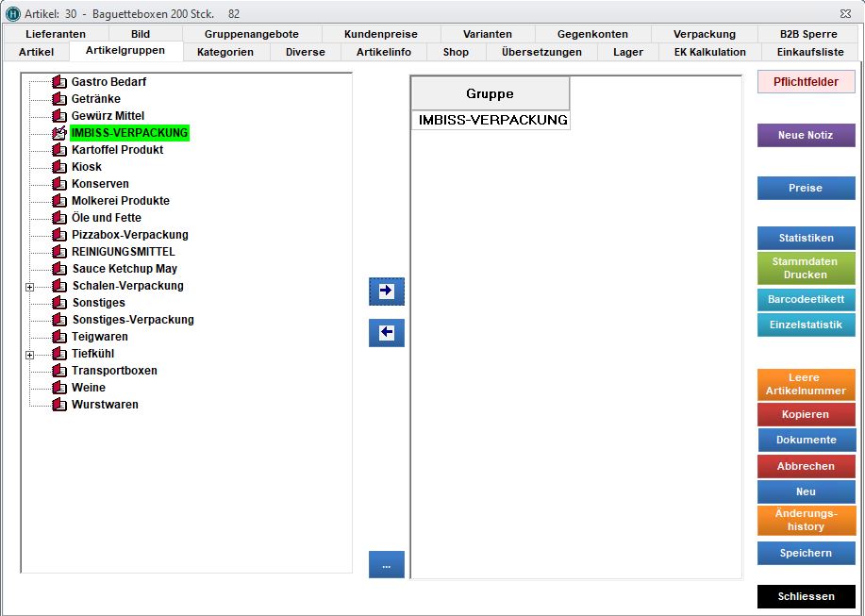
Task: Click the book icon beside Getränke
Action: [59, 99]
